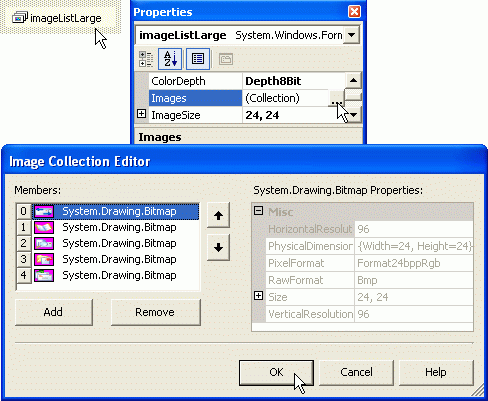Image resolution: width=488 pixels, height=401 pixels.
Task: Collapse the Misc category
Action: 258,211
